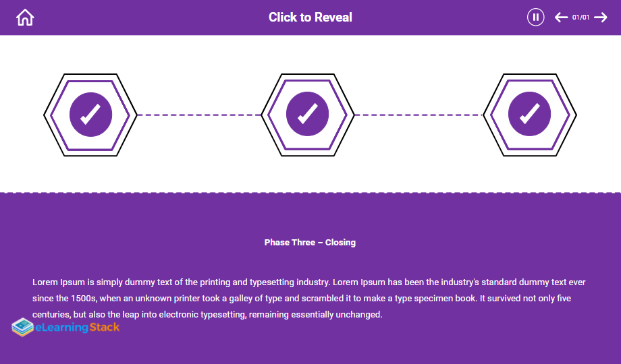Viewport: 621px width, 364px height.
Task: Go back using the left arrow
Action: click(x=561, y=18)
